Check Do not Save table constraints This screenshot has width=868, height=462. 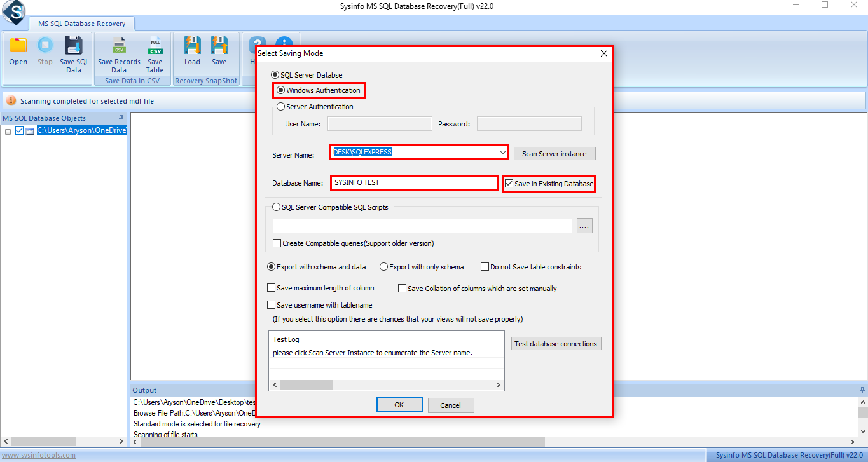[485, 267]
